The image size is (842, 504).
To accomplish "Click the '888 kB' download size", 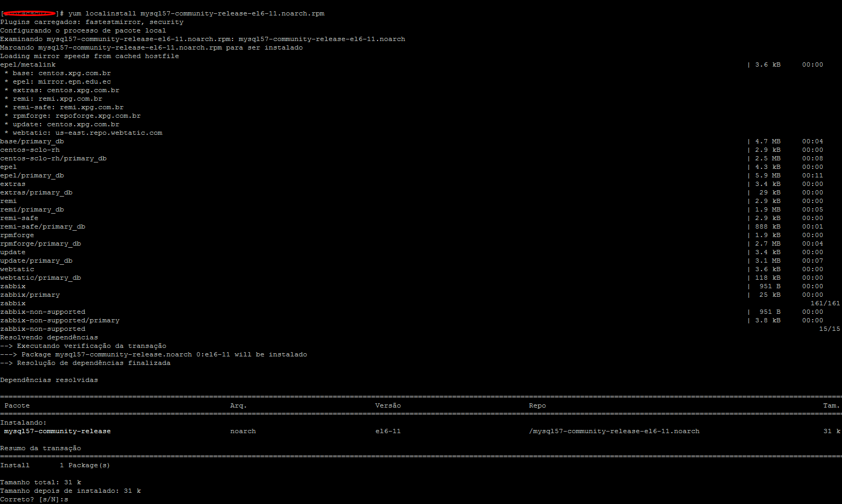I will point(768,226).
